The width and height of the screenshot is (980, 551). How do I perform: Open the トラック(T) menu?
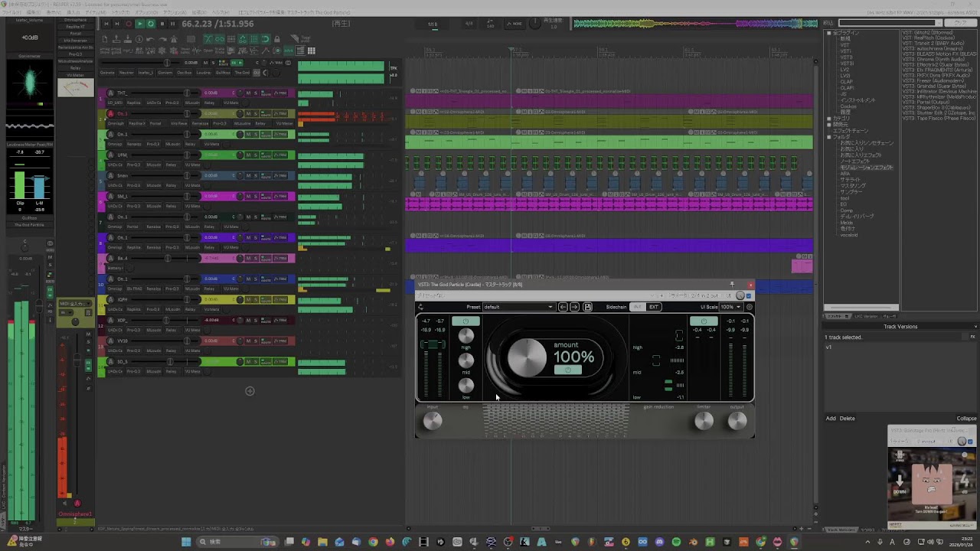pyautogui.click(x=121, y=13)
